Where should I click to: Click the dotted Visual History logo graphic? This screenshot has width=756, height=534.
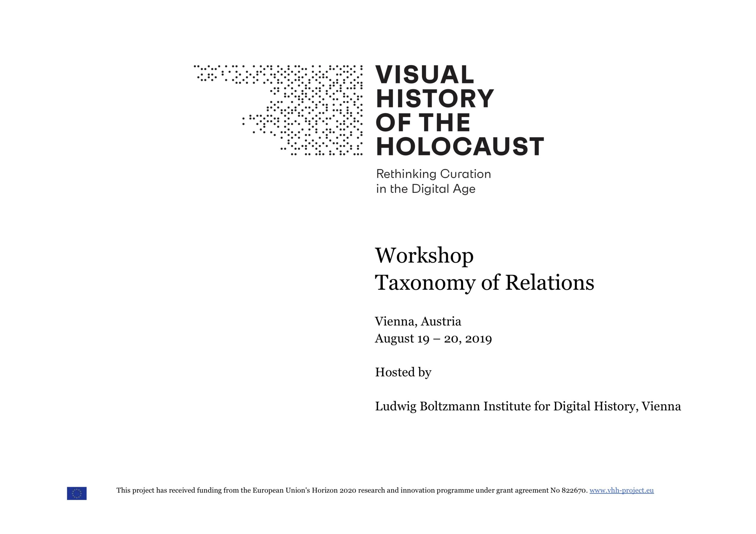pyautogui.click(x=278, y=110)
